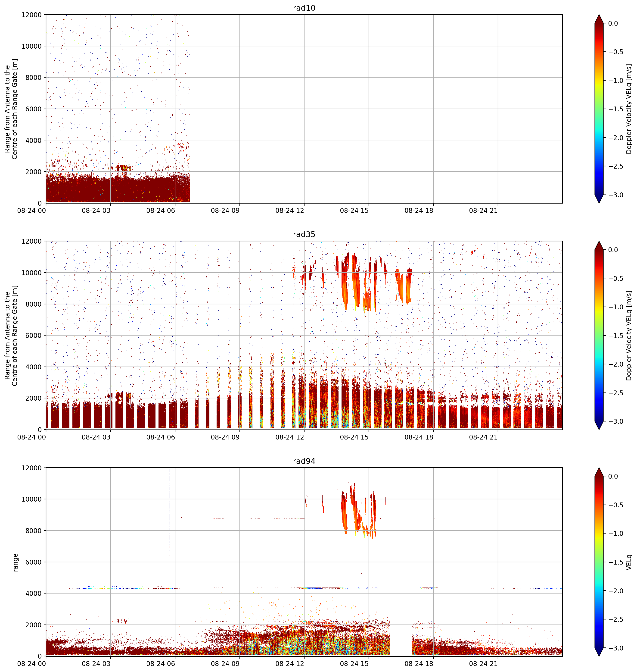Click the rad35 plot title
This screenshot has height=672, width=637.
pyautogui.click(x=304, y=234)
